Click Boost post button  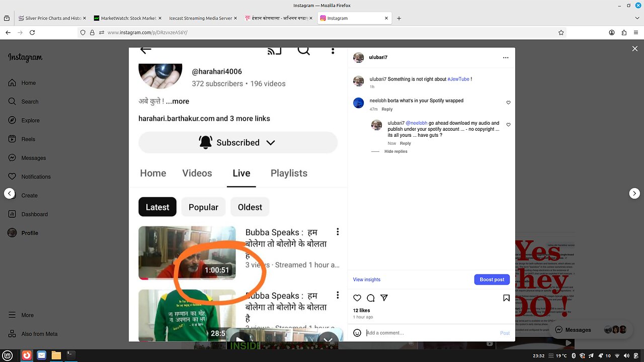click(492, 280)
